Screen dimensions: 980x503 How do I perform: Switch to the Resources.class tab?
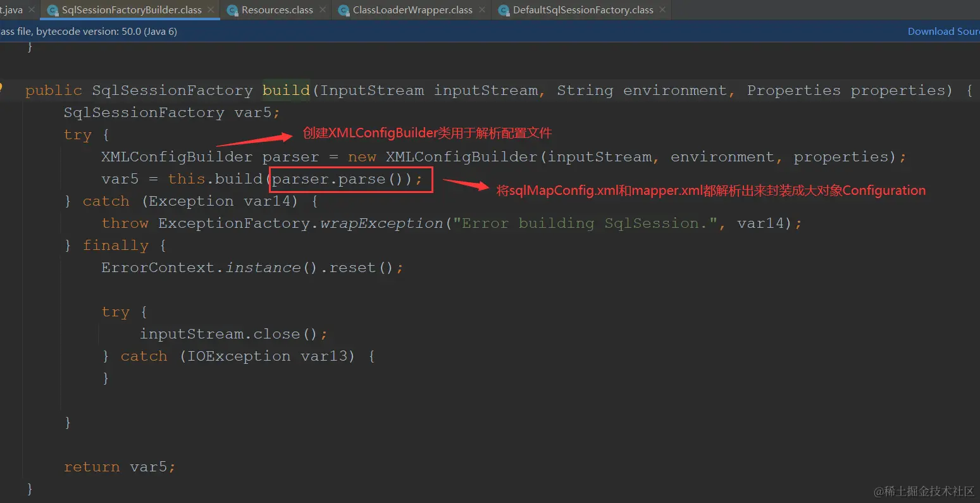276,10
